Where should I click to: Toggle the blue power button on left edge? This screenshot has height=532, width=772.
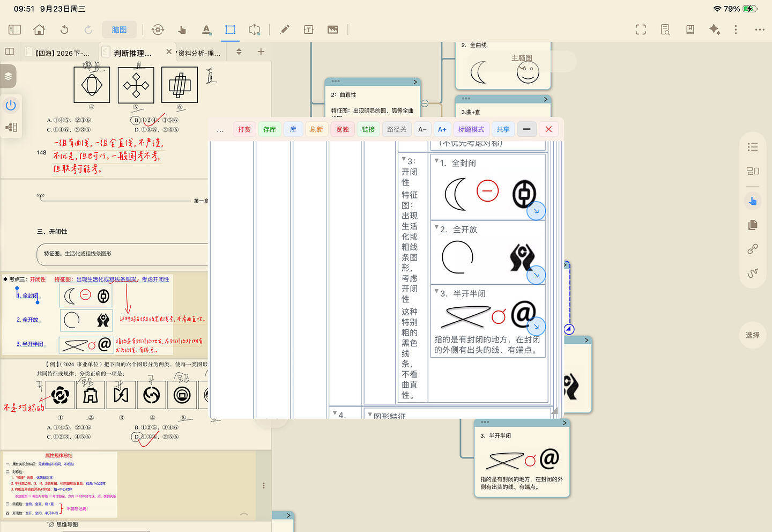point(11,105)
